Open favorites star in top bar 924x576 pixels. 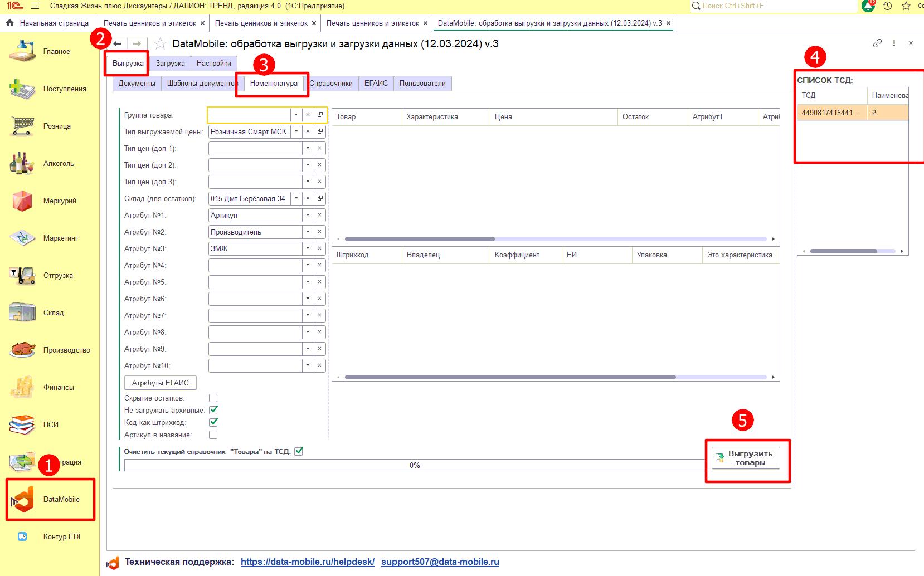(x=906, y=6)
